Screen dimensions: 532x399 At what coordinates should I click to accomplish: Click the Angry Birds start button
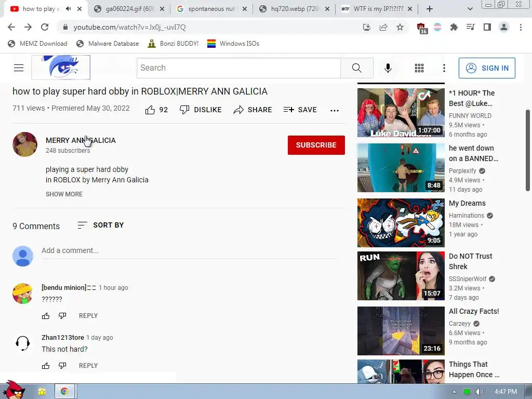(14, 390)
